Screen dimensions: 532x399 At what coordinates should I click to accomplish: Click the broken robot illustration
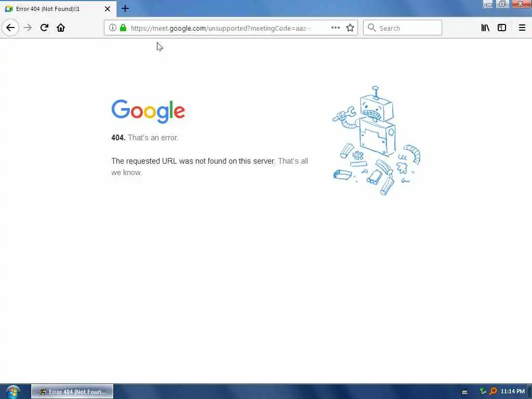pos(376,140)
